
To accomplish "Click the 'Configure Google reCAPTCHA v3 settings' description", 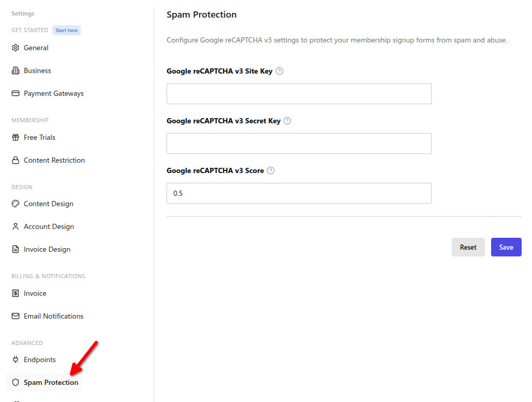I will click(337, 40).
